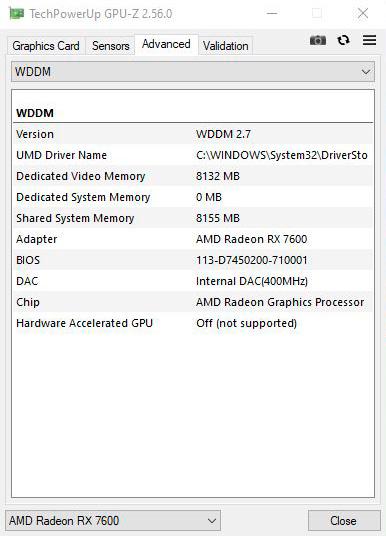
Task: Expand the WDDM category dropdown
Action: (x=193, y=72)
